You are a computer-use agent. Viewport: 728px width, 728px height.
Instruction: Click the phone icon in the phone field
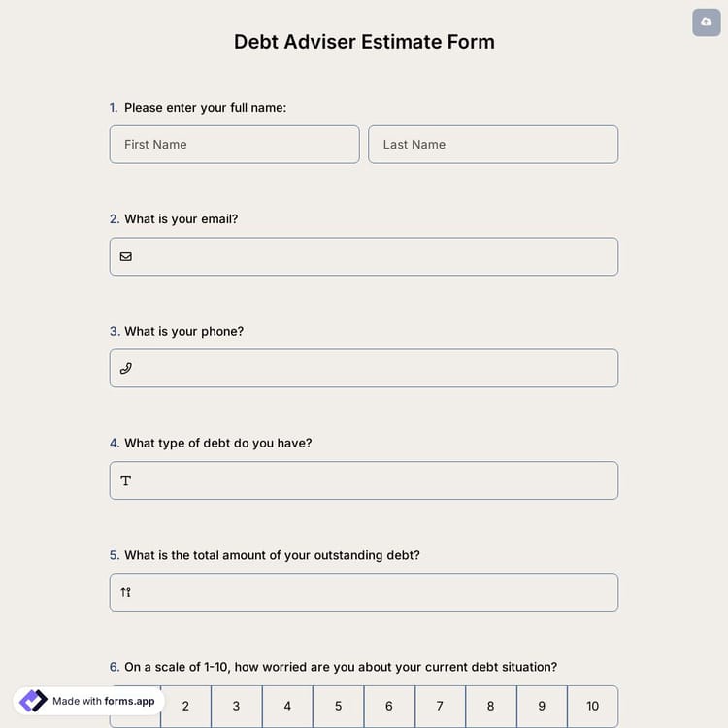click(126, 369)
